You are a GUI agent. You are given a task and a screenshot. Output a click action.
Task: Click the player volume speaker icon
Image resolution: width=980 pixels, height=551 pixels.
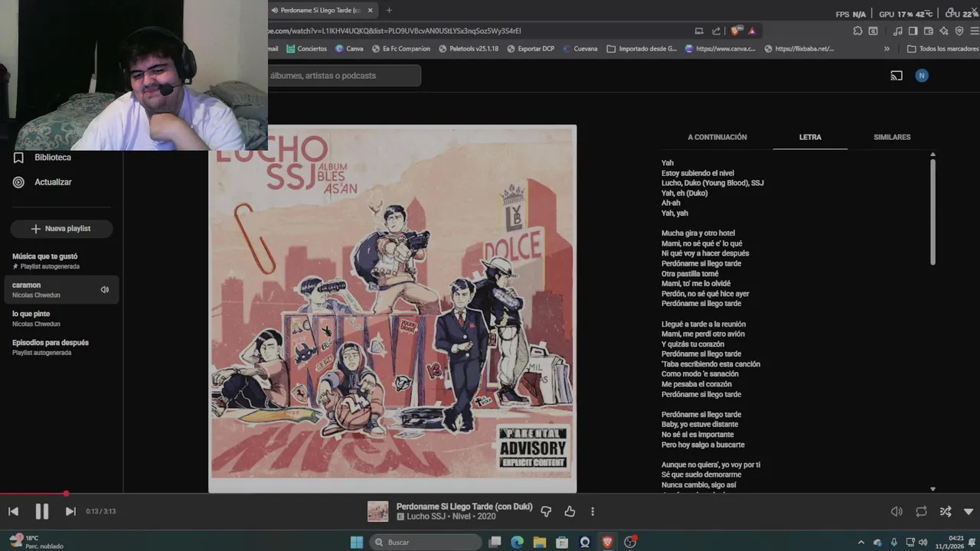point(897,511)
